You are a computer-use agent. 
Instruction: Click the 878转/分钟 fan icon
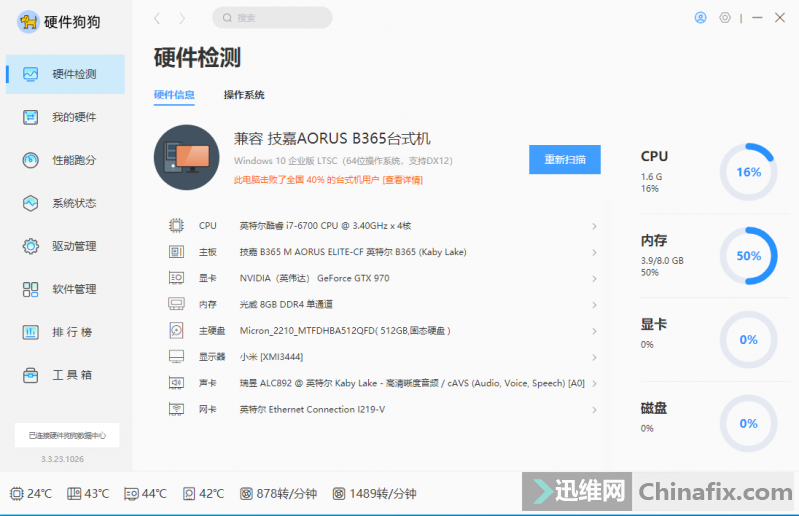coord(246,494)
